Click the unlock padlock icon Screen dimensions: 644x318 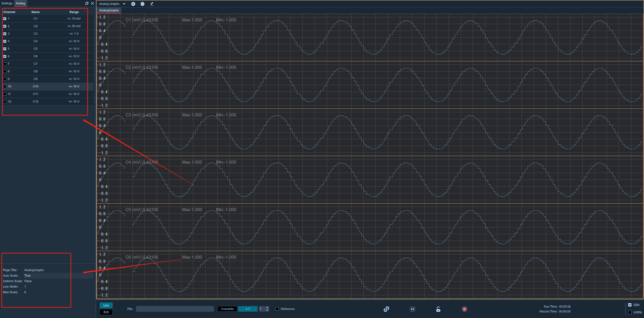click(x=438, y=309)
